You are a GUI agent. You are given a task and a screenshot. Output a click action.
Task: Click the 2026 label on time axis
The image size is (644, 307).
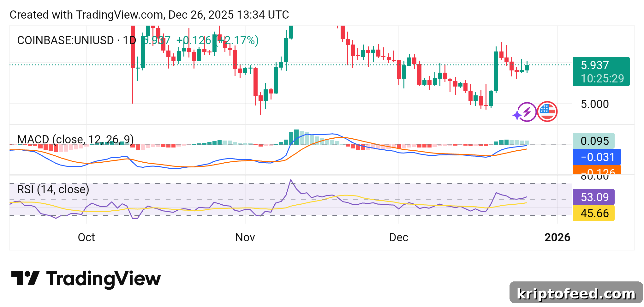(x=557, y=237)
